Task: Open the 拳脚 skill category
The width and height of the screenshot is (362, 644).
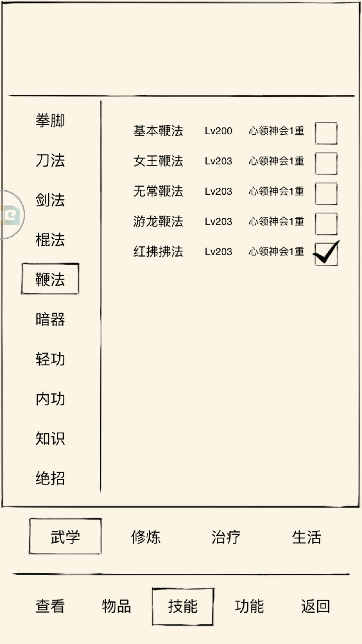Action: coord(50,120)
